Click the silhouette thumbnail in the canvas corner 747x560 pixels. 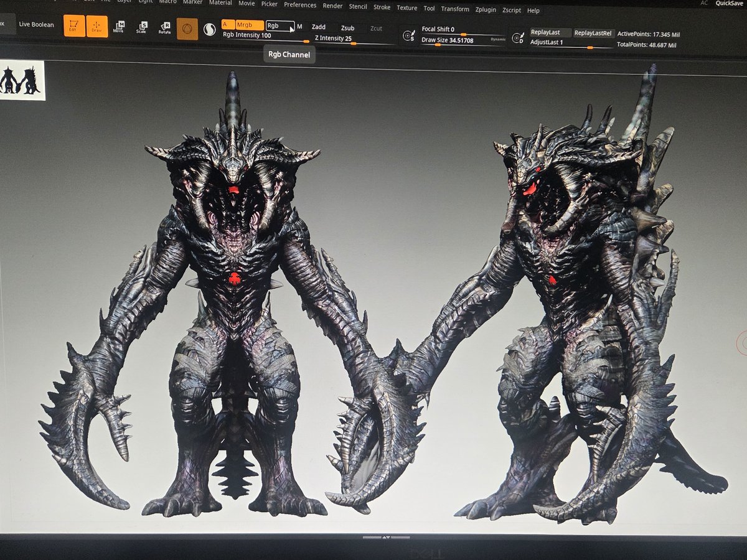click(x=22, y=80)
